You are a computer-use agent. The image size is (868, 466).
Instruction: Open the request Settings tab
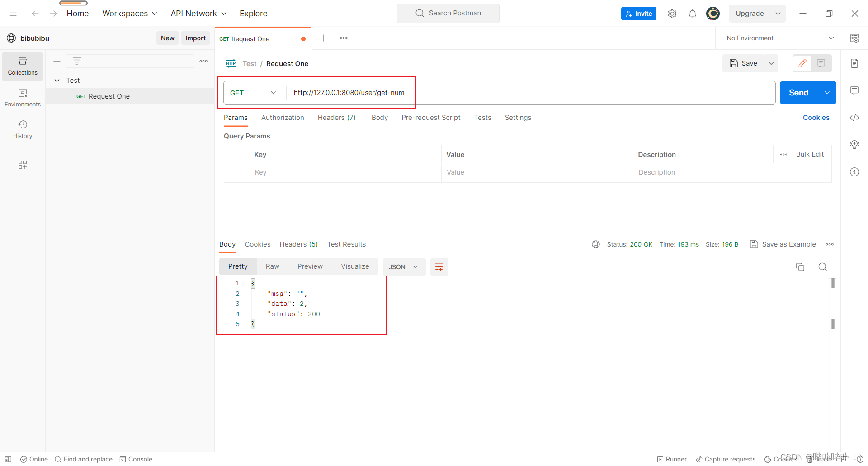click(x=518, y=118)
